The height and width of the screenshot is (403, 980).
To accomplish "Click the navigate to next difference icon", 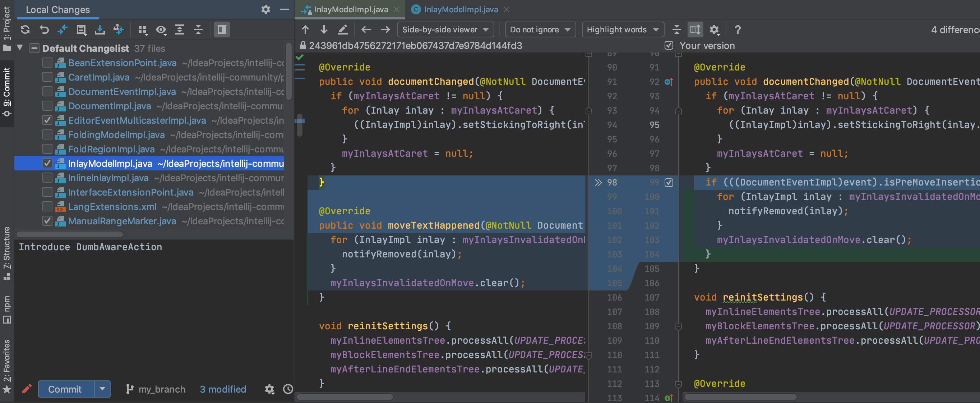I will [324, 29].
